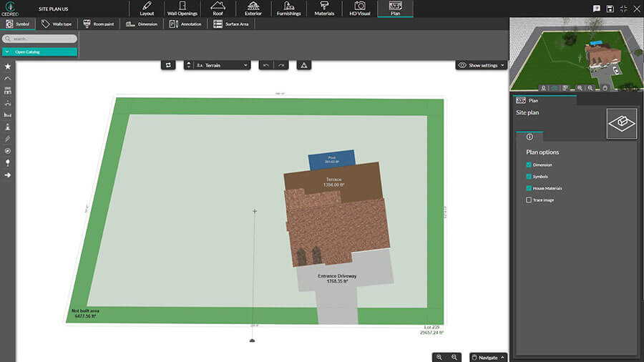Click the undo arrow button
The height and width of the screenshot is (362, 644).
pyautogui.click(x=266, y=65)
